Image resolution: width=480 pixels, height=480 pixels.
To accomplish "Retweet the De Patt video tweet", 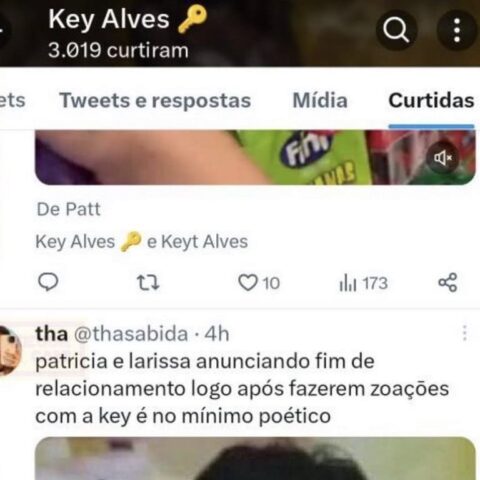I will [x=148, y=283].
